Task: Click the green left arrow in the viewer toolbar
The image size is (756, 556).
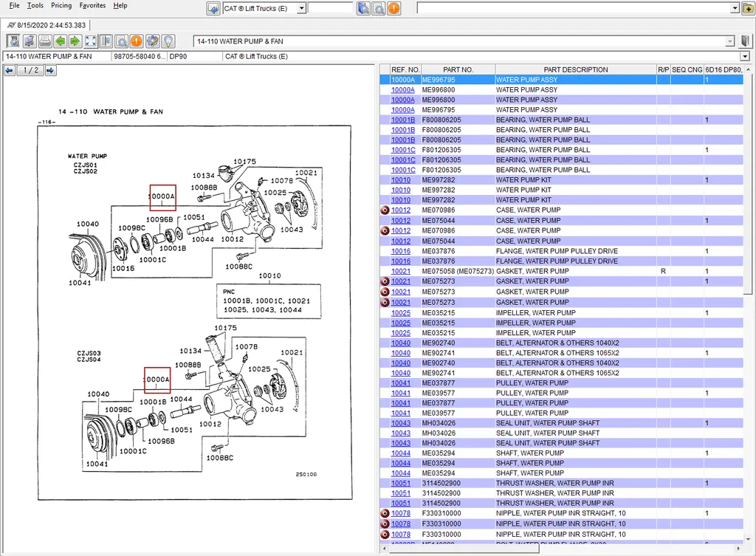Action: point(60,41)
